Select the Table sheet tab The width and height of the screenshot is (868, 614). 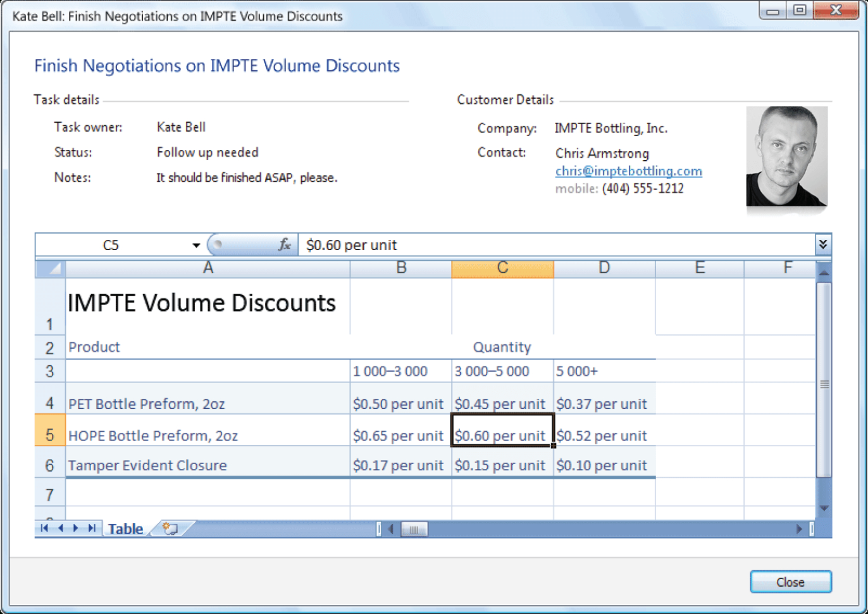(125, 529)
